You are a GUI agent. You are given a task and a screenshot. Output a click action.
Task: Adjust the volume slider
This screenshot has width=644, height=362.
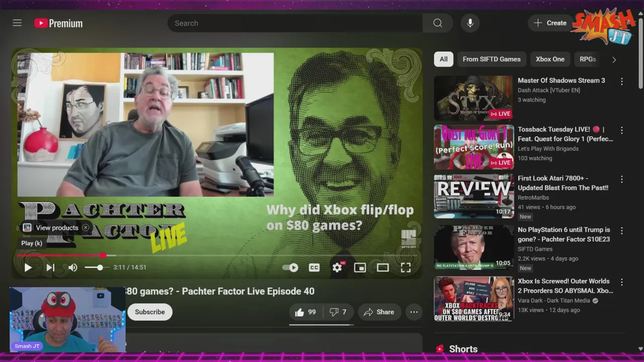tap(94, 267)
